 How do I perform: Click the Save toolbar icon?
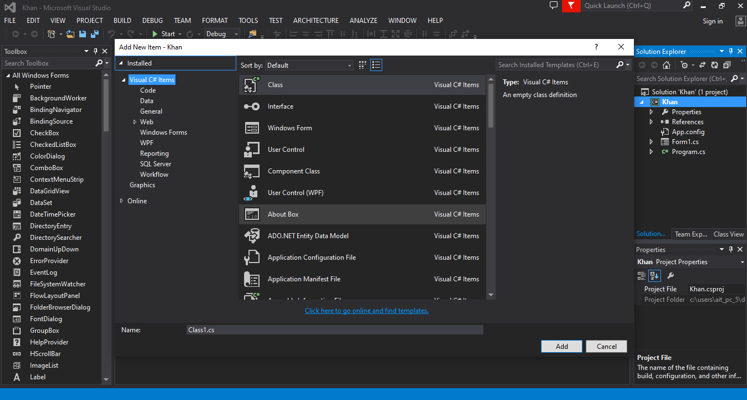(x=82, y=34)
